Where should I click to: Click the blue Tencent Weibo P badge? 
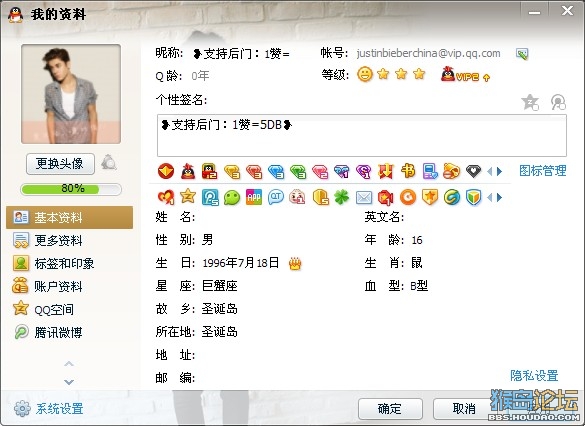tap(210, 197)
